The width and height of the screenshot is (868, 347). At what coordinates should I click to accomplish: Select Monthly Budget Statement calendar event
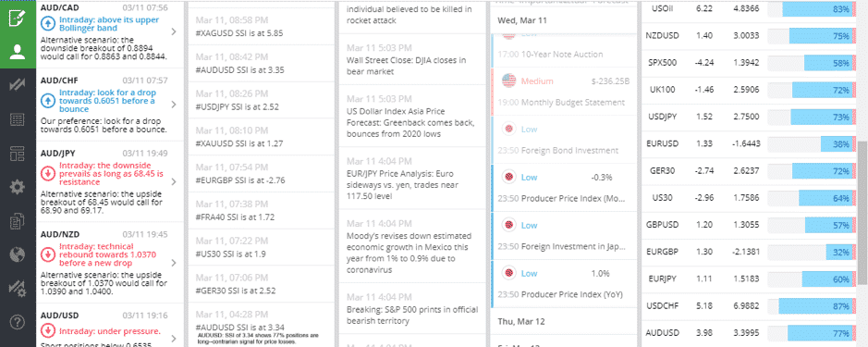pos(564,92)
